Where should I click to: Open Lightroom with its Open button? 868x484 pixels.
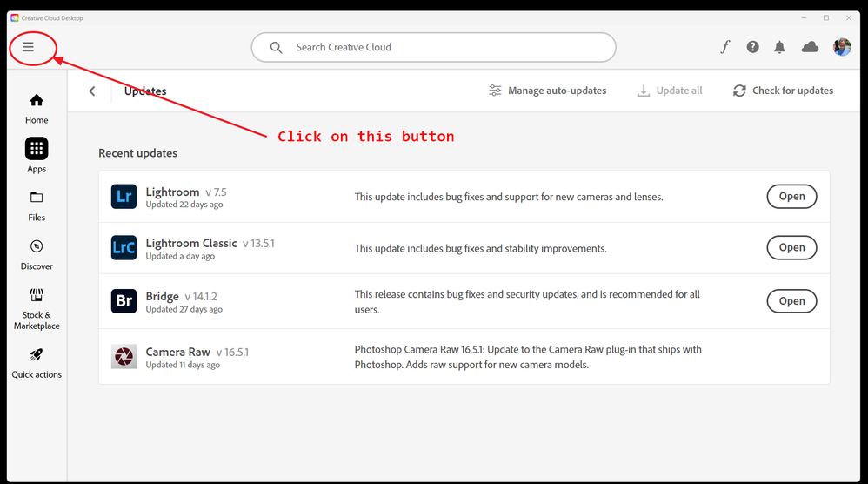click(791, 197)
